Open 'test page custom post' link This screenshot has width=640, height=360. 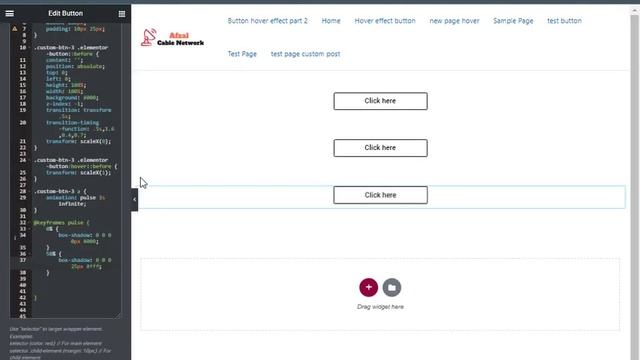pyautogui.click(x=305, y=54)
